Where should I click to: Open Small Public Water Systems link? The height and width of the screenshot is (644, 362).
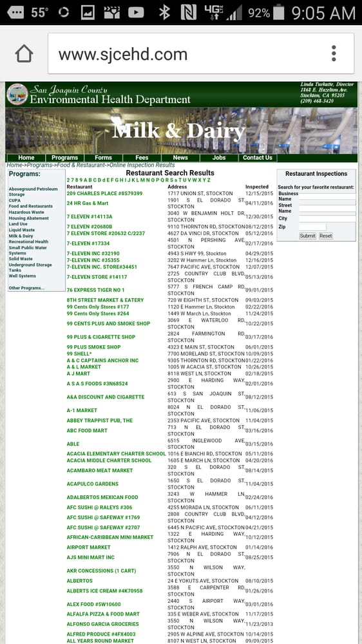28,251
